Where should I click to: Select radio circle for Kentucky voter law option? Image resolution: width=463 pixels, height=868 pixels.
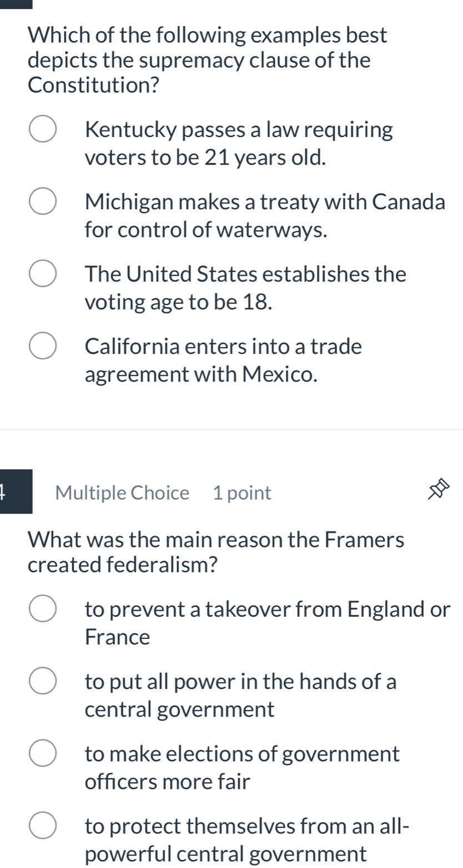point(42,130)
